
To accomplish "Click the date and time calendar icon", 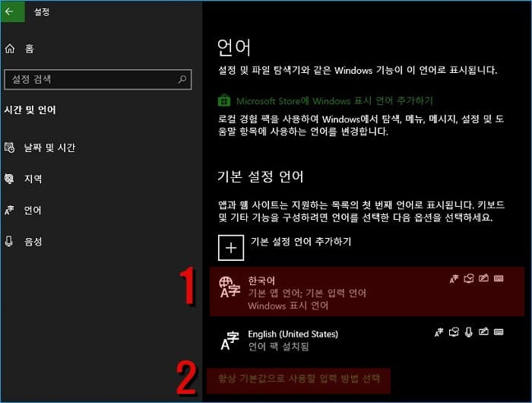I will click(x=9, y=148).
